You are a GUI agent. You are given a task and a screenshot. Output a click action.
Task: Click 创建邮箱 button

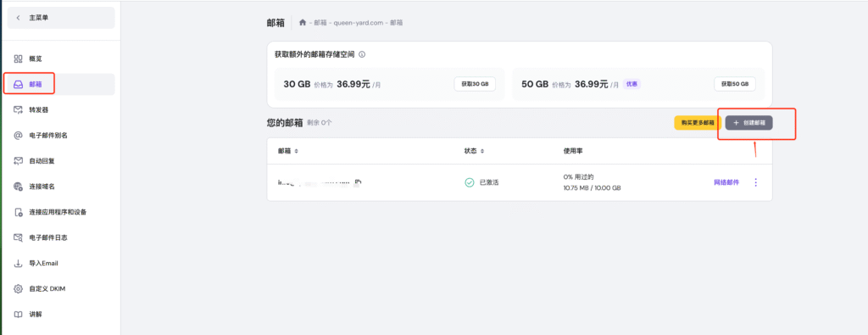(749, 123)
